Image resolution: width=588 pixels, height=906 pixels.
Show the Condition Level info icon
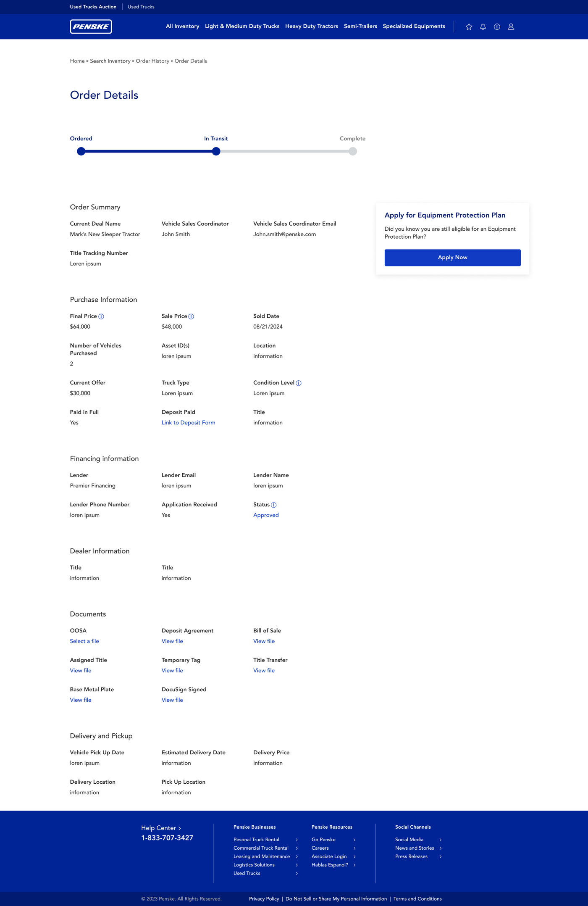point(299,383)
